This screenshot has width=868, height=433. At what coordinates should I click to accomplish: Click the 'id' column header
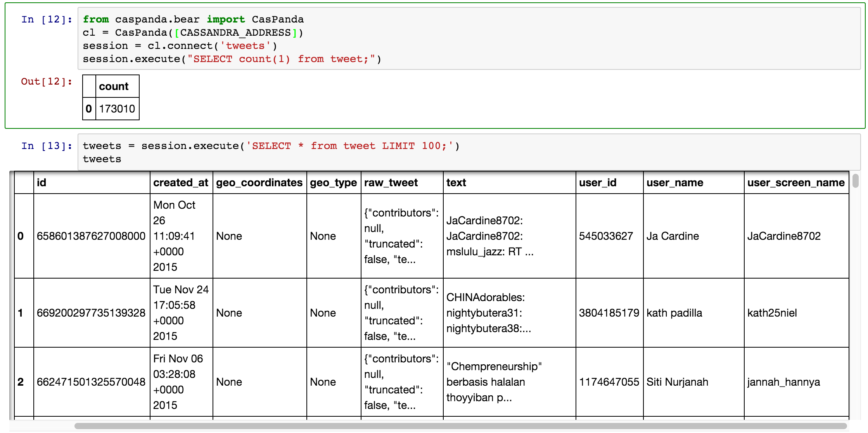click(92, 182)
